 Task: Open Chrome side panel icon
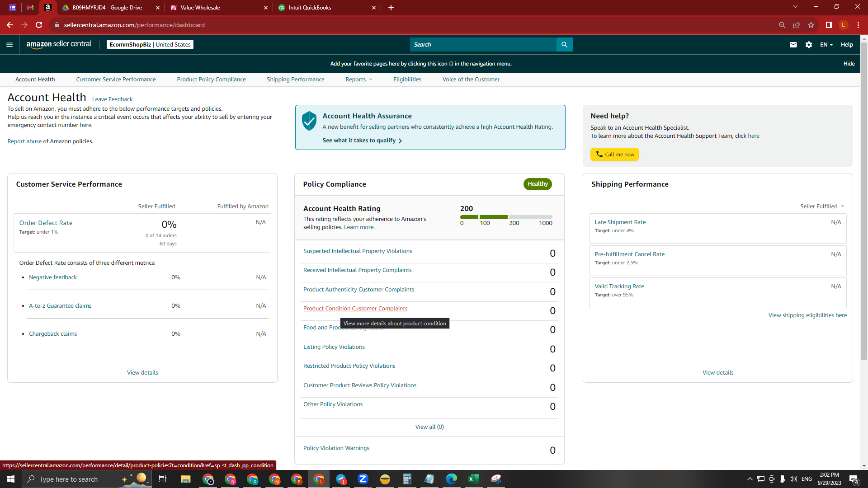[829, 25]
